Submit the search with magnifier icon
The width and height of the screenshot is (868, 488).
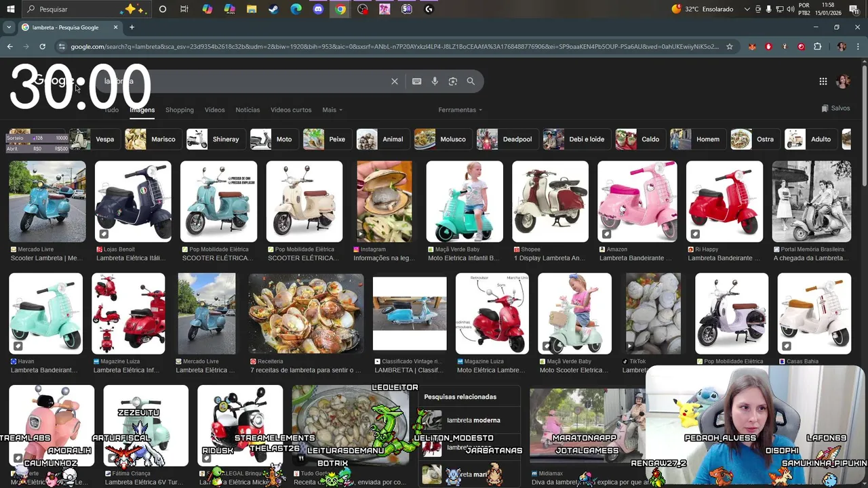[x=471, y=81]
